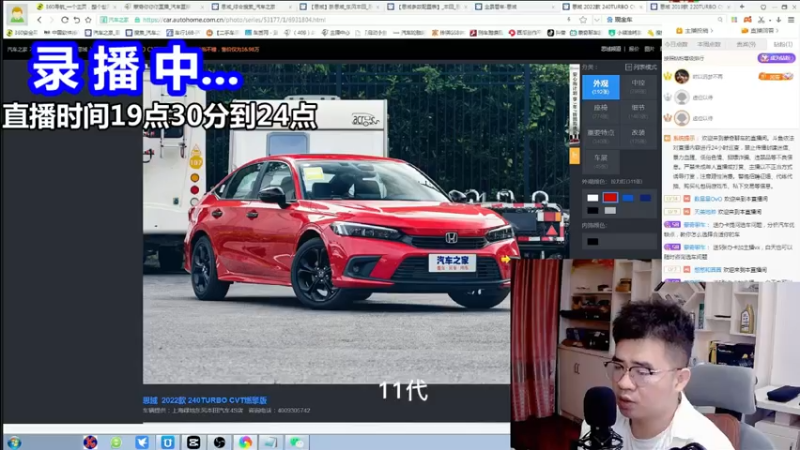Click the 汽车之家 site logo at page top
Screen dimensions: 800x450
17,49
